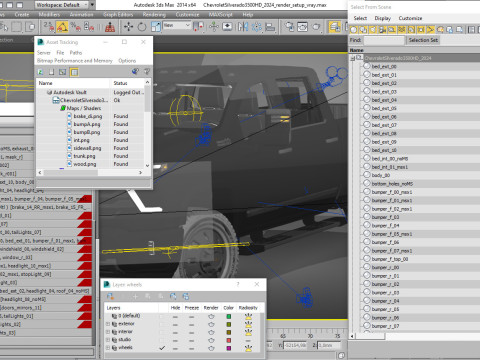The width and height of the screenshot is (480, 360).
Task: Select sidewall.png in Asset Tracking list
Action: tap(87, 148)
